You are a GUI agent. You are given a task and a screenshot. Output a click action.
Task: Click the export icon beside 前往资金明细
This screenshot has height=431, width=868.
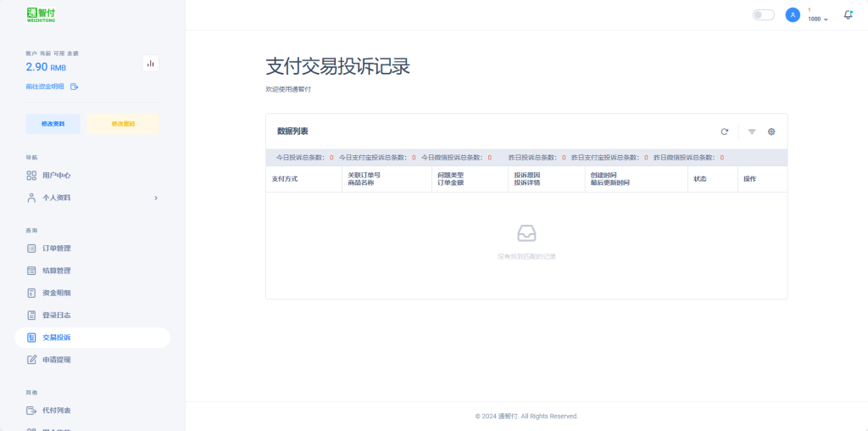tap(75, 87)
